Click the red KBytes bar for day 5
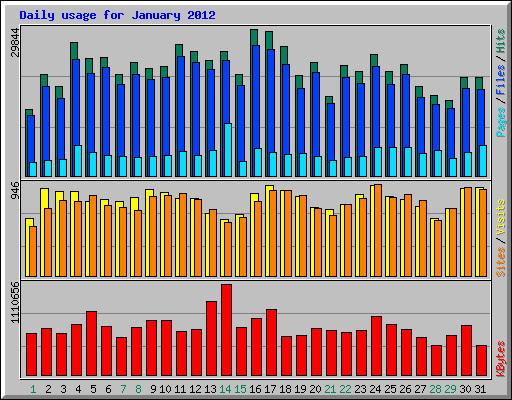Screen dimensions: 512x400 [x=91, y=344]
